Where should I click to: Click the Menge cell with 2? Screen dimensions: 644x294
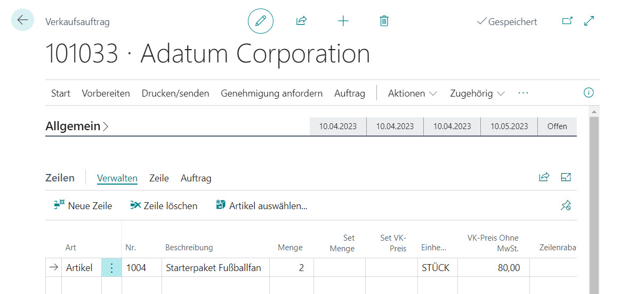[x=292, y=268]
